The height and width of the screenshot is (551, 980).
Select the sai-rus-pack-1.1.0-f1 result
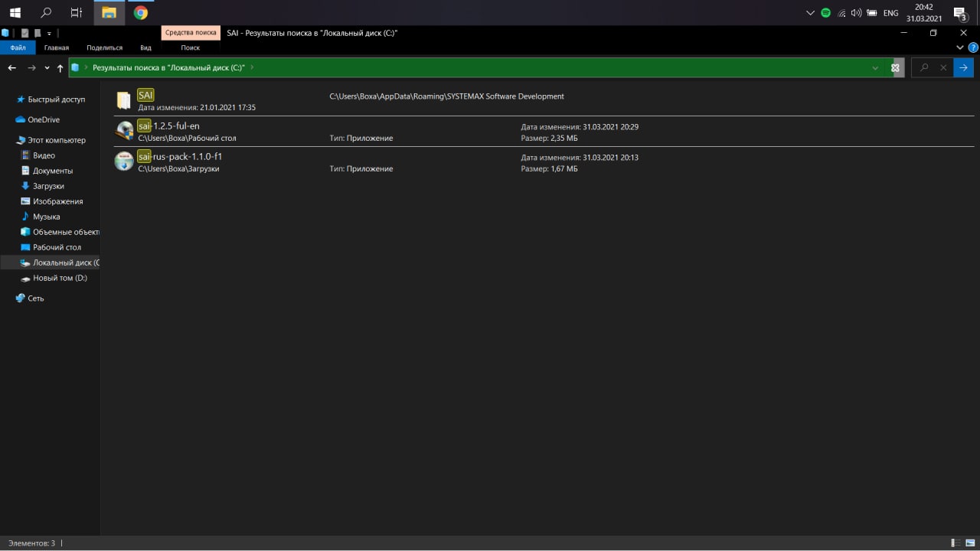544,161
